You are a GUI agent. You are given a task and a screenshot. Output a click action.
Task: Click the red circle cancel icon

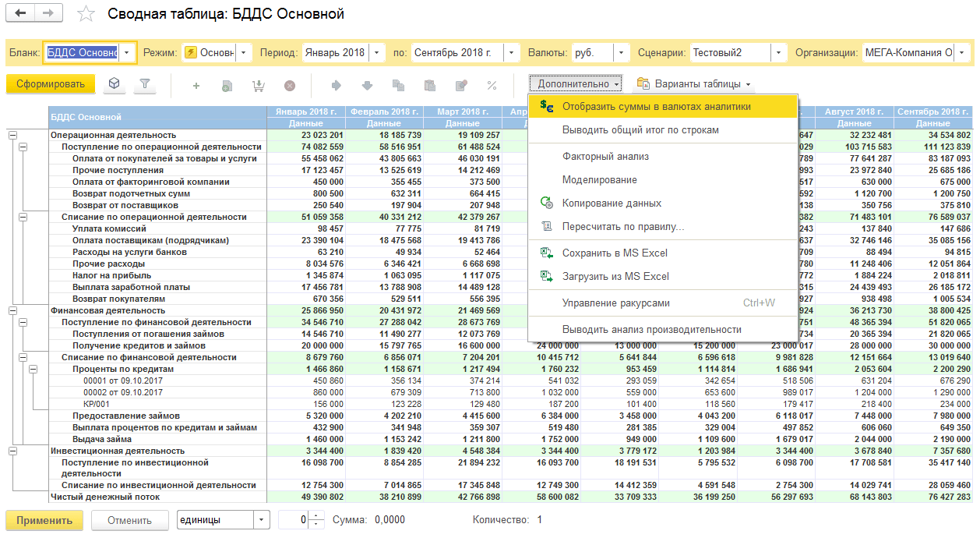pos(290,85)
